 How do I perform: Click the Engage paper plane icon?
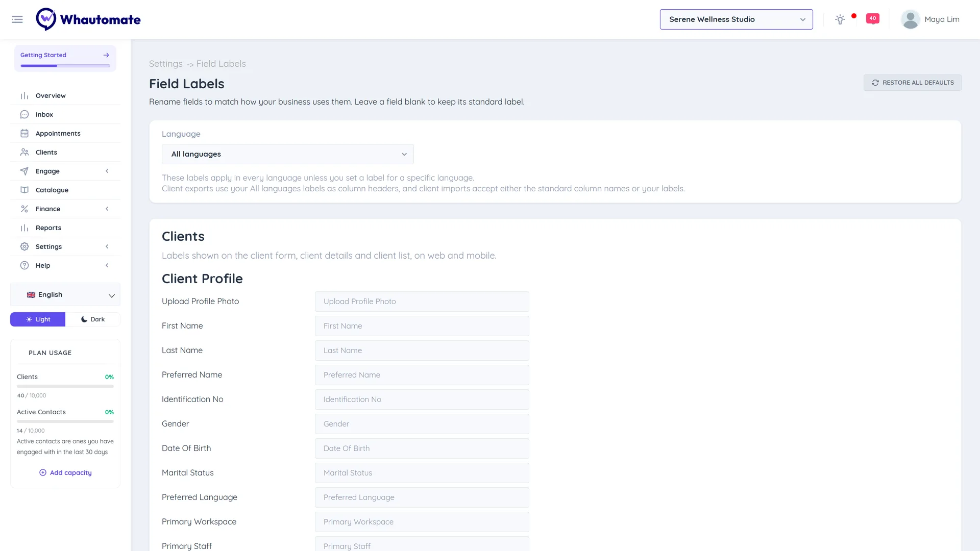tap(24, 171)
